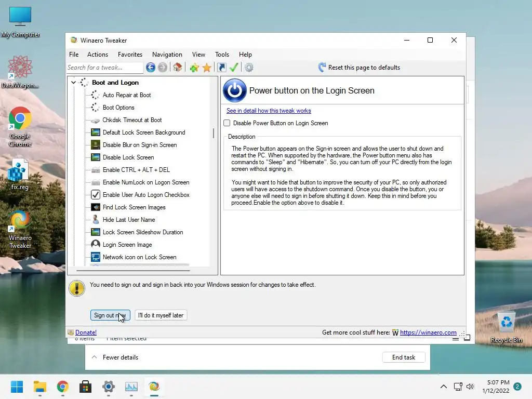
Task: Click the network tray icon
Action: (x=458, y=387)
